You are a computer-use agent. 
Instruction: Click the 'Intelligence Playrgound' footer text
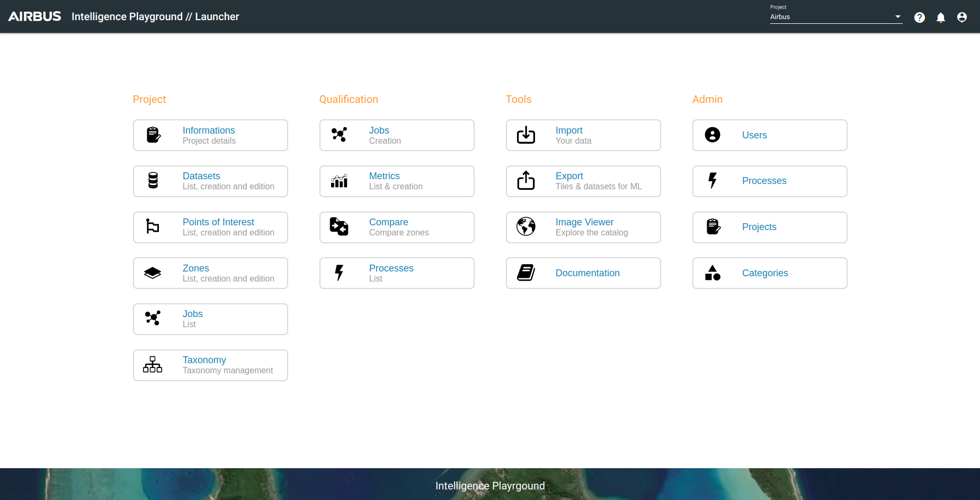[x=490, y=486]
